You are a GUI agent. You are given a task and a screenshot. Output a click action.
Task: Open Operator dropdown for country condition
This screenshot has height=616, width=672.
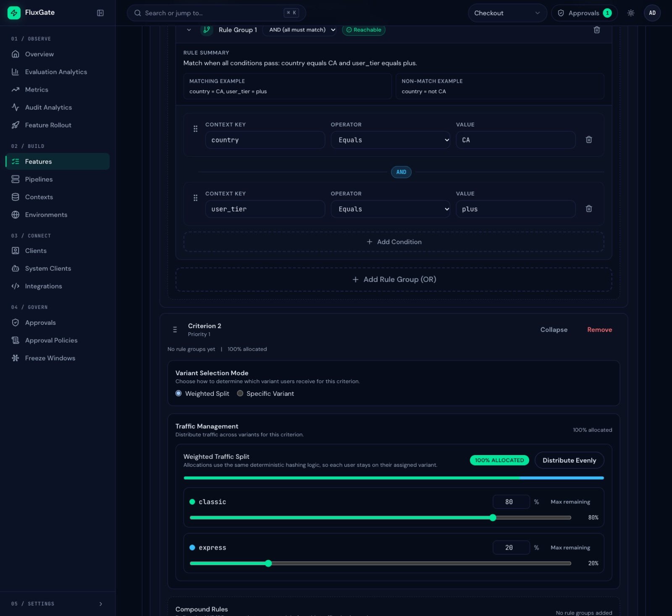pyautogui.click(x=391, y=140)
